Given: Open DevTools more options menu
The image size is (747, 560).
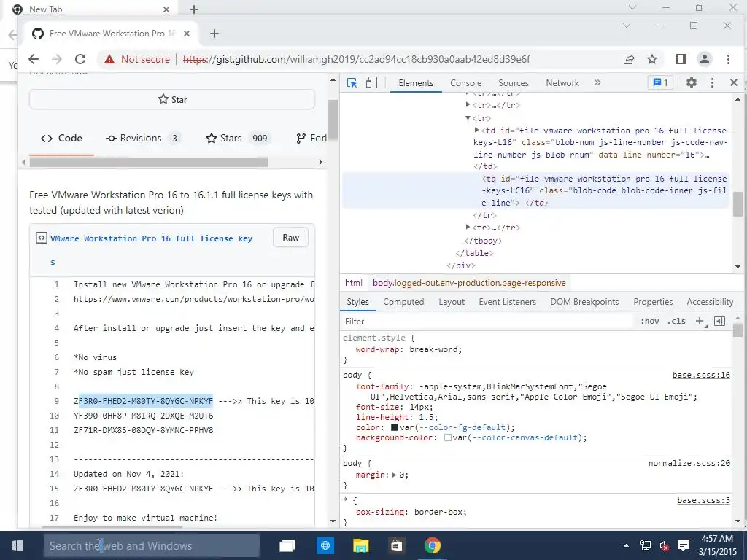Looking at the screenshot, I should (712, 83).
